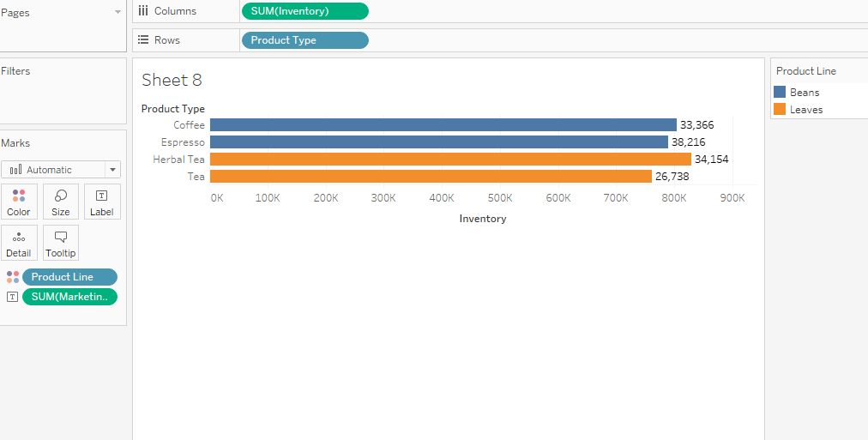
Task: Click the Rows shelf icon
Action: click(x=143, y=39)
